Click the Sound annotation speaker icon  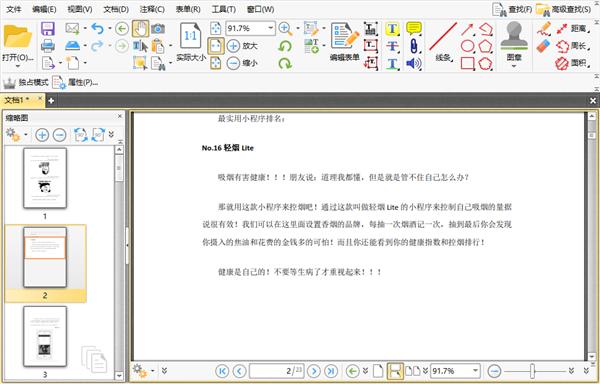click(414, 63)
